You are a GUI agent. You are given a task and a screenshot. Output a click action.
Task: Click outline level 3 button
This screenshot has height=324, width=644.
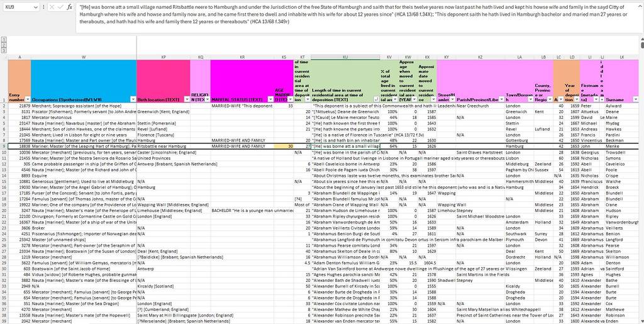click(x=3, y=49)
